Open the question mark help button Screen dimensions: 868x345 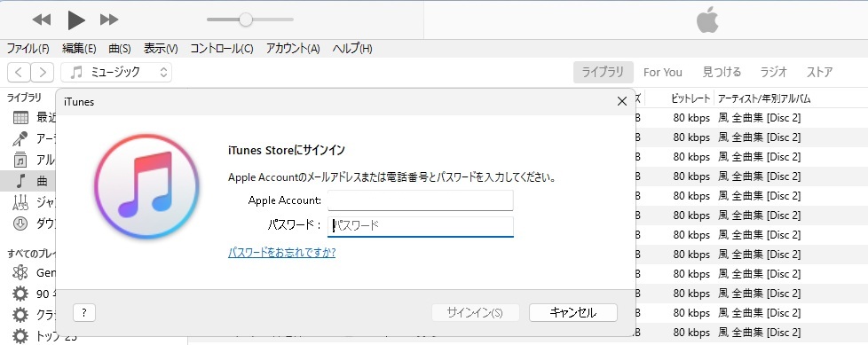84,313
